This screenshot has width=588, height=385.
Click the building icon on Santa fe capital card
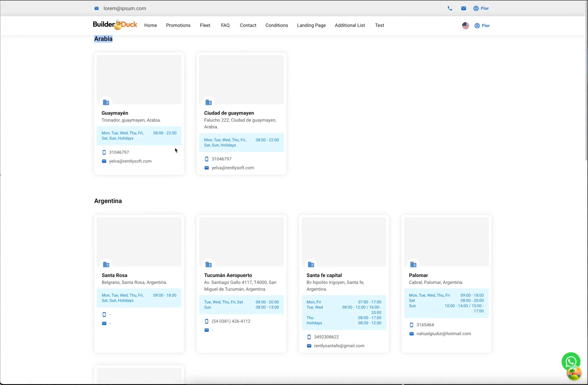tap(311, 265)
